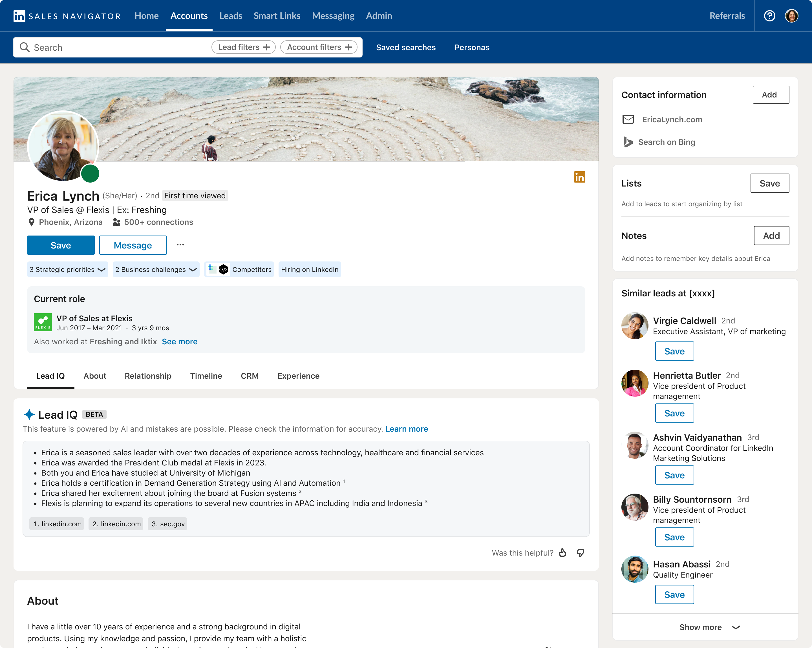Save Ashvin Vaidyanathan as lead
The image size is (812, 648).
pos(674,475)
